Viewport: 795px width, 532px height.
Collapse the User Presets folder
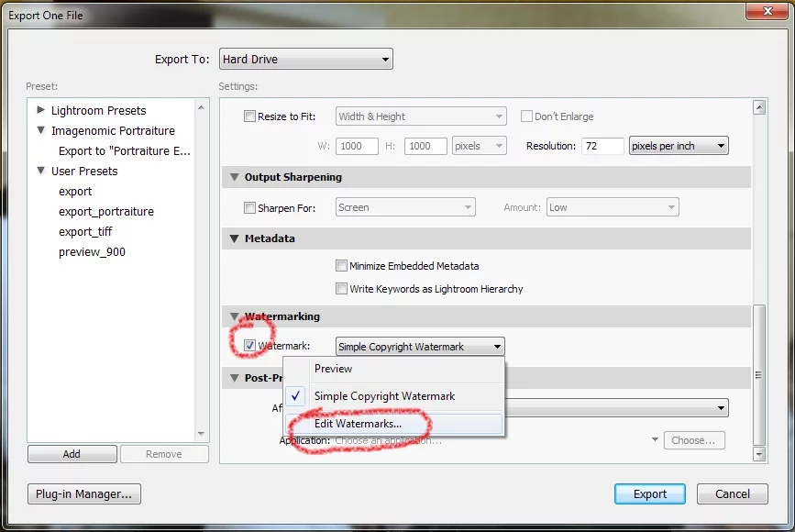point(41,171)
